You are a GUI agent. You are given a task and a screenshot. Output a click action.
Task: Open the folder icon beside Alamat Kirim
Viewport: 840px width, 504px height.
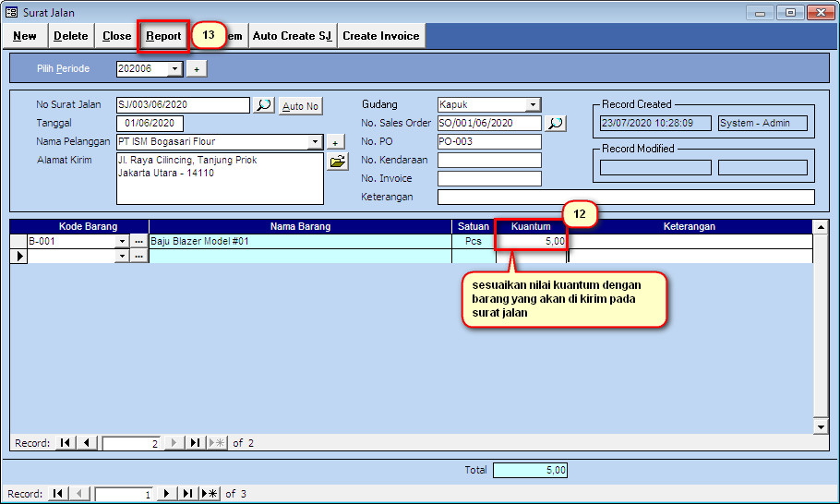[x=338, y=162]
